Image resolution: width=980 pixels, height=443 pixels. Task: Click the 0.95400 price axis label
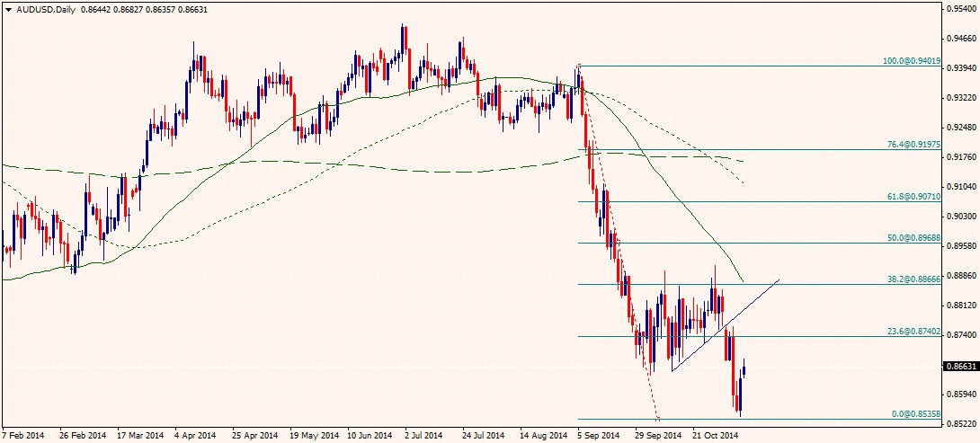tap(960, 8)
